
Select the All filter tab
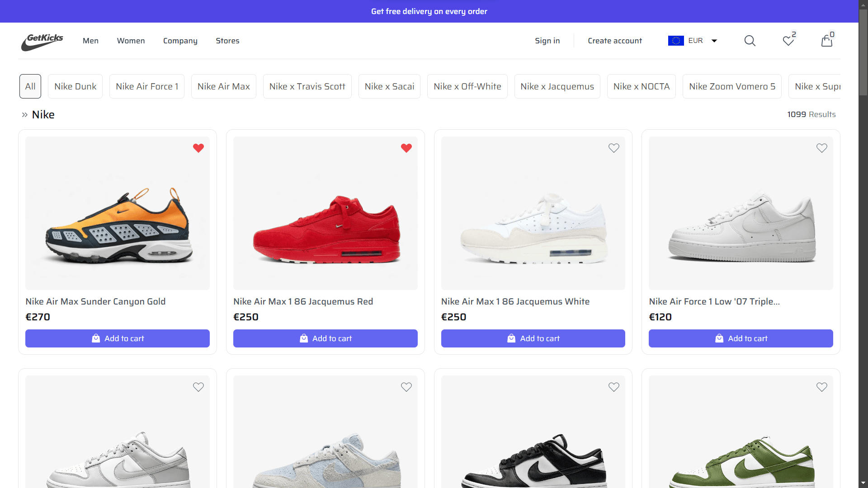[30, 86]
